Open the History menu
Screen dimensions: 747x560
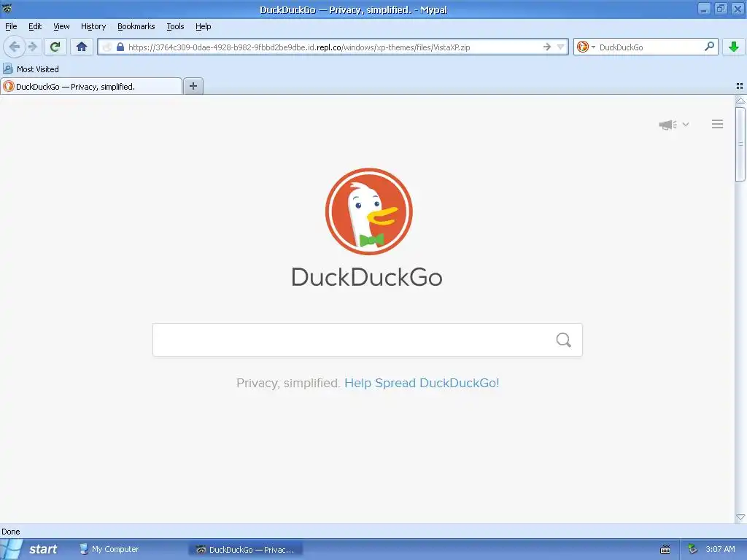point(93,26)
